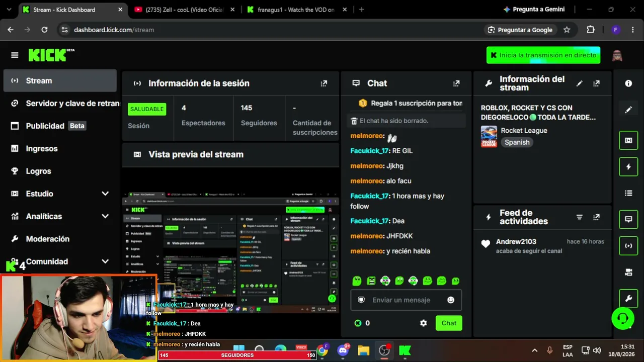Open Servidor y clave de retransmisión
The image size is (644, 362).
pos(60,103)
